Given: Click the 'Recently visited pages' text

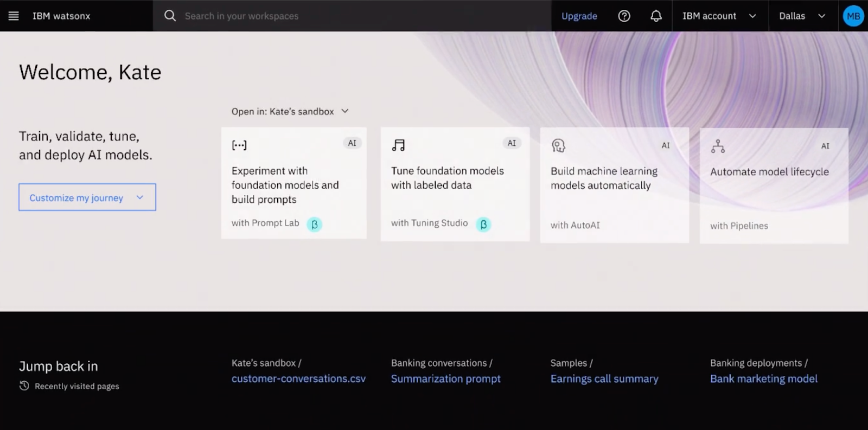Looking at the screenshot, I should 77,386.
